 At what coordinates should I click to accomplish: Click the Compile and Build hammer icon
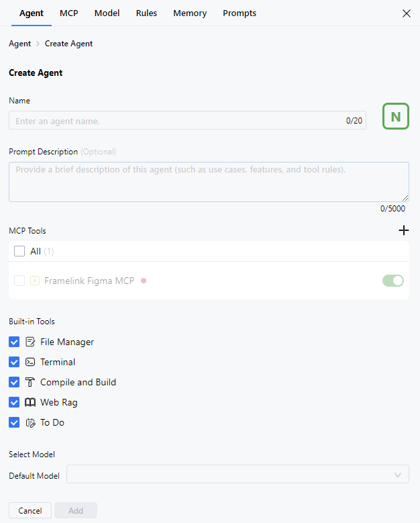(30, 382)
